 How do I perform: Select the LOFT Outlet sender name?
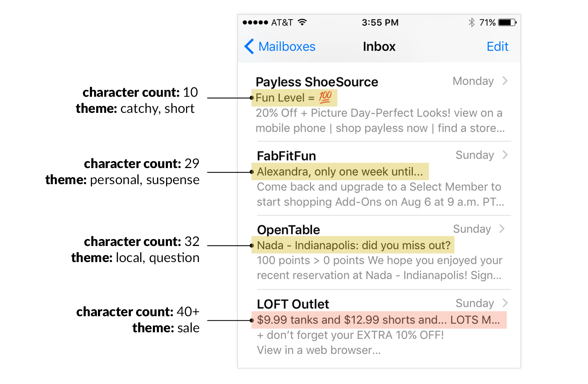tap(293, 304)
